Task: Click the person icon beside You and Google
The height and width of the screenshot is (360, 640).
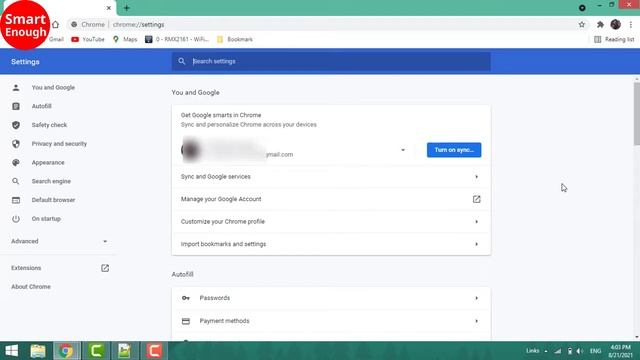Action: coord(16,87)
